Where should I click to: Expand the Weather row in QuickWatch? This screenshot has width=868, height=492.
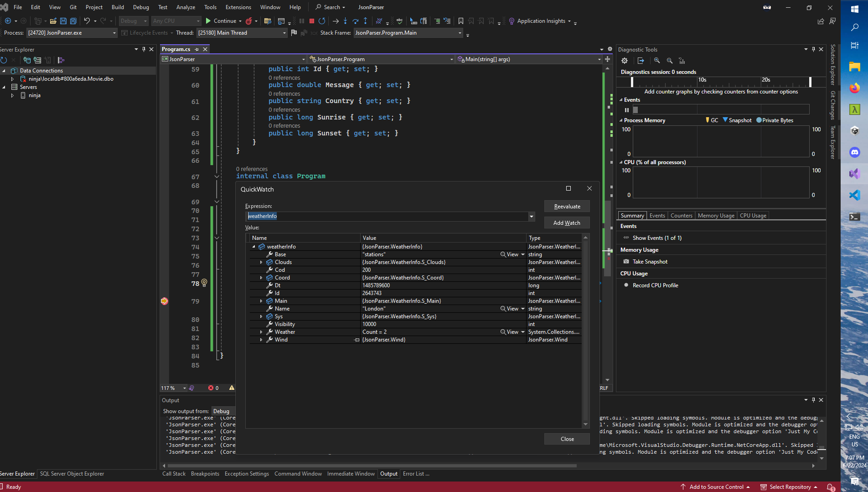(x=261, y=332)
